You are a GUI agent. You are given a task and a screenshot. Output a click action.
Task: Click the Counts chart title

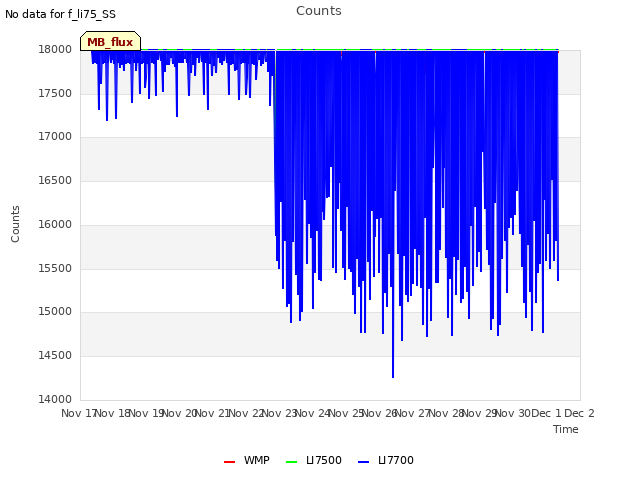point(319,11)
